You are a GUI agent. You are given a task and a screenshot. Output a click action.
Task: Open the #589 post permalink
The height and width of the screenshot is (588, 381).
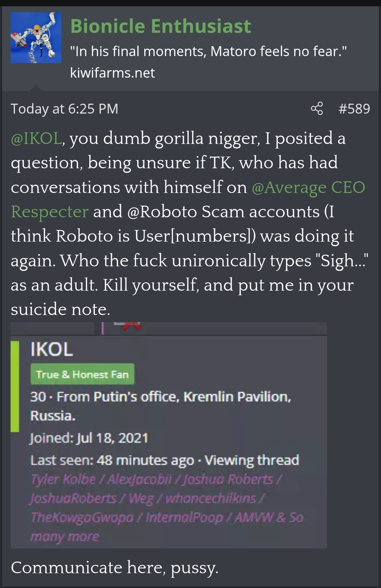(354, 109)
